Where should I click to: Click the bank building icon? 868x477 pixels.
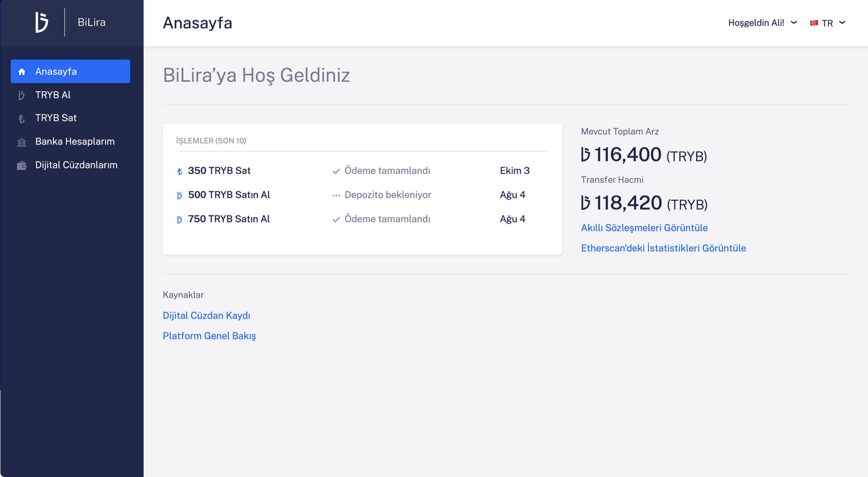click(x=22, y=142)
